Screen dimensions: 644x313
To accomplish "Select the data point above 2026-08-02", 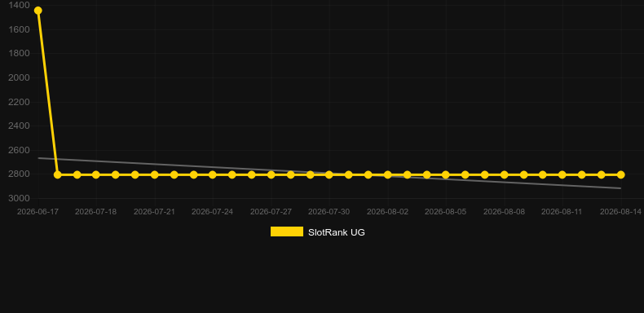I will pyautogui.click(x=387, y=174).
